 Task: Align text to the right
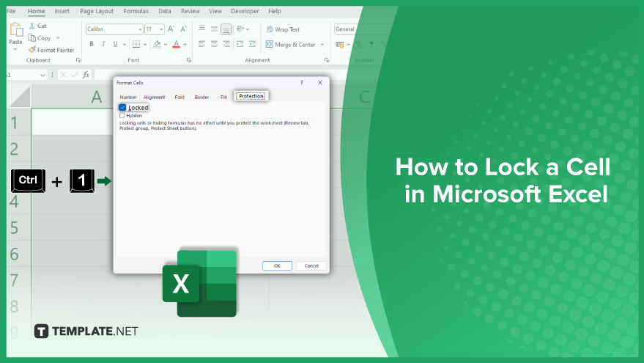[x=226, y=44]
